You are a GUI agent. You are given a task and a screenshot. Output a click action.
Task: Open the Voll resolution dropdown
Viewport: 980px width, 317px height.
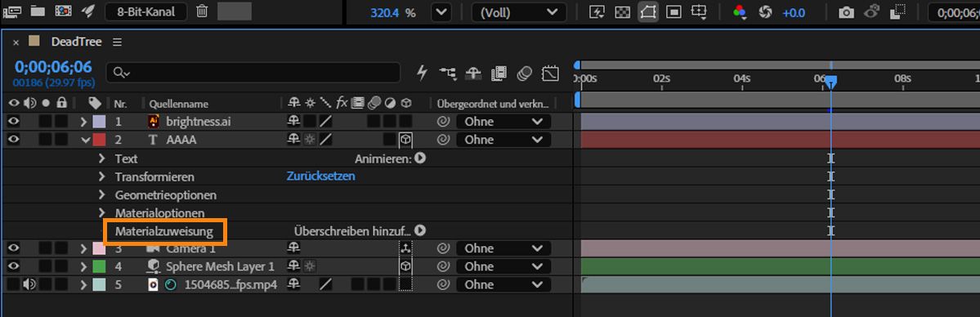(519, 12)
